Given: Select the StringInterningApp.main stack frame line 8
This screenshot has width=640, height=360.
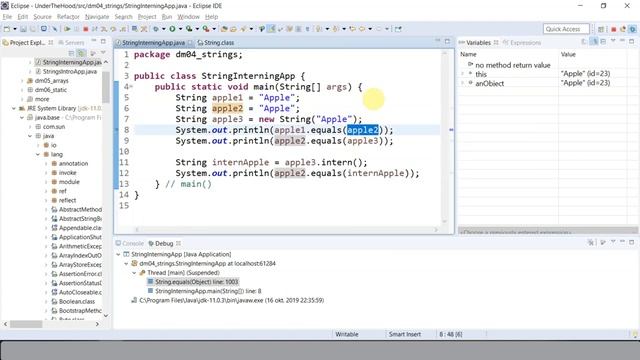Looking at the screenshot, I should (x=204, y=291).
